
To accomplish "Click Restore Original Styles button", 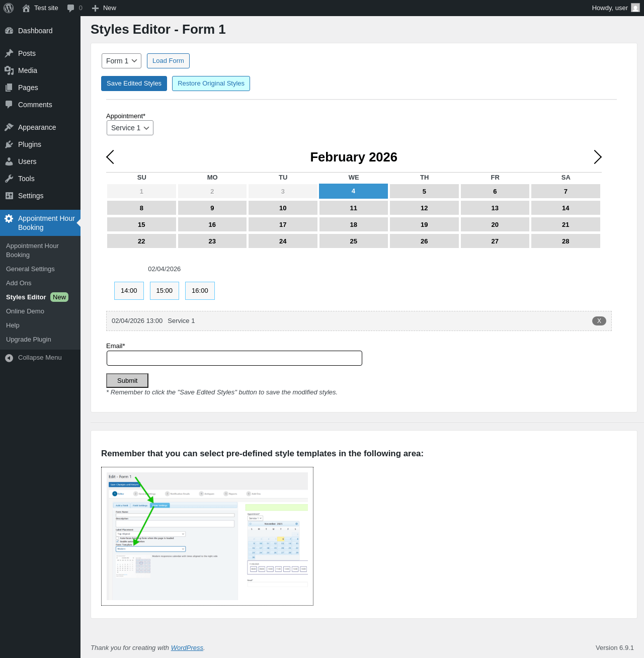I will [x=211, y=84].
